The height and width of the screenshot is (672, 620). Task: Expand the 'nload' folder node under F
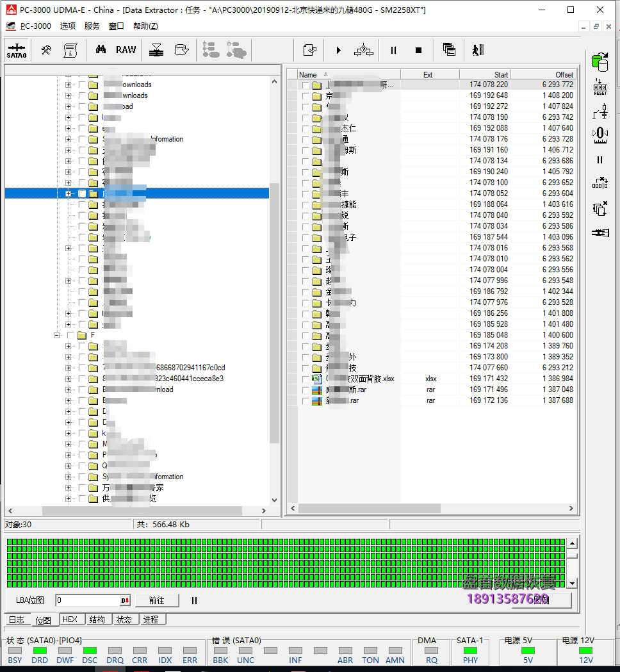tap(68, 389)
